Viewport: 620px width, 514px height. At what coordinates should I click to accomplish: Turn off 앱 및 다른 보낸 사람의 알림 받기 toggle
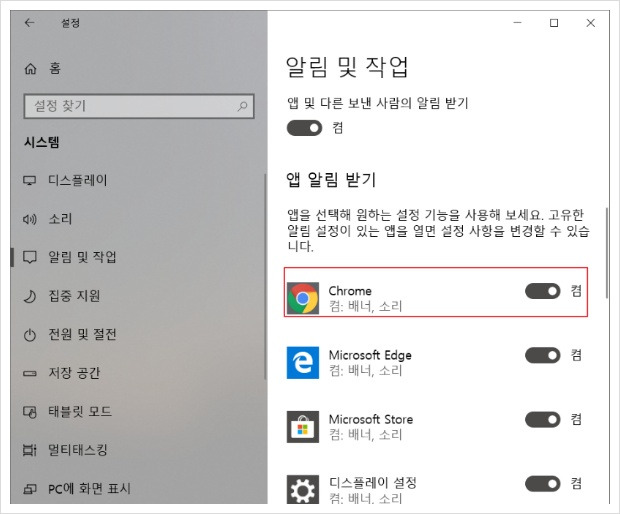304,128
